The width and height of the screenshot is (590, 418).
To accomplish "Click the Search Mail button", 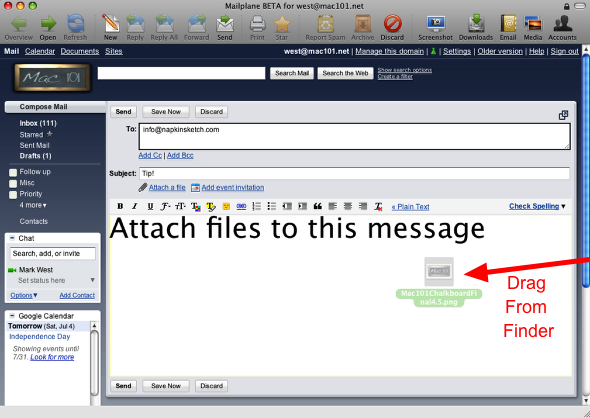I will (292, 73).
